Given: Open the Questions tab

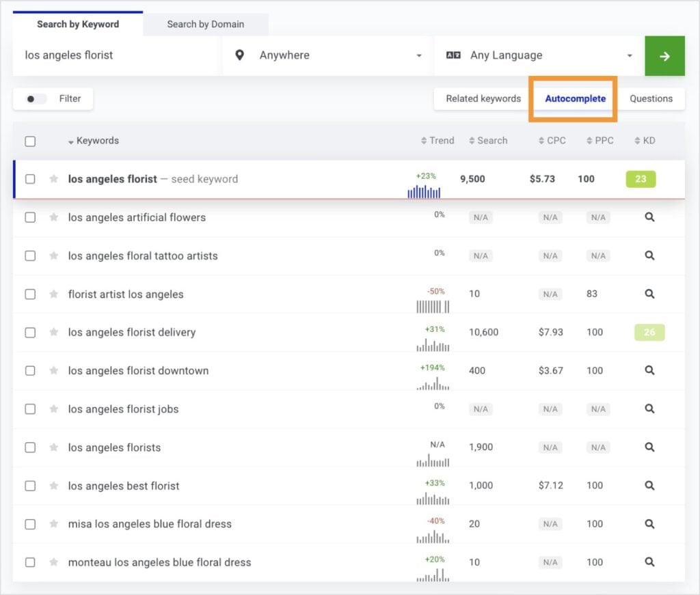Looking at the screenshot, I should click(651, 98).
